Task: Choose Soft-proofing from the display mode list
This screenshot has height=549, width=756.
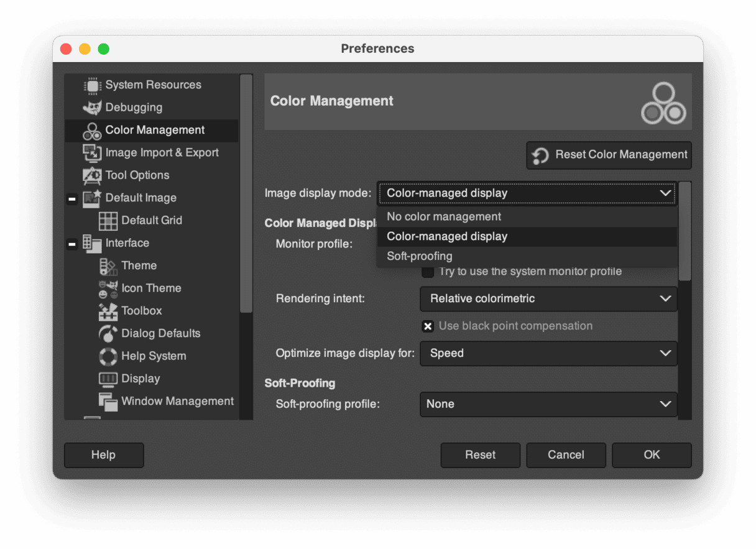Action: click(x=420, y=256)
